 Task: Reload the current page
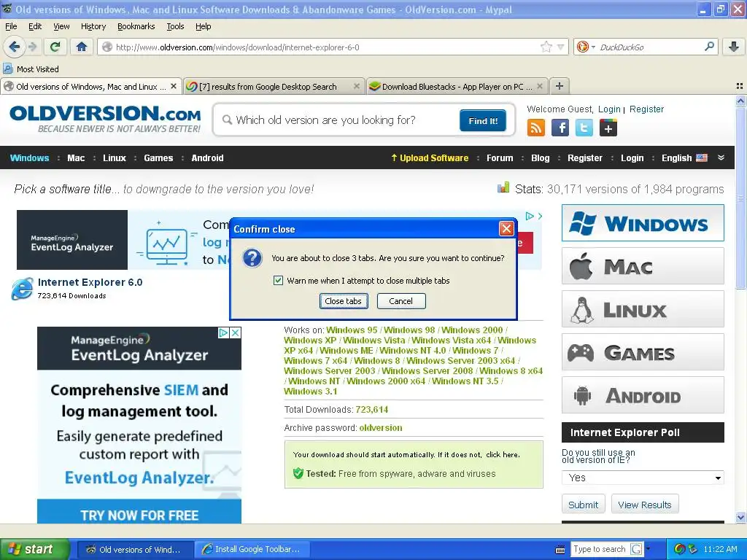coord(55,47)
